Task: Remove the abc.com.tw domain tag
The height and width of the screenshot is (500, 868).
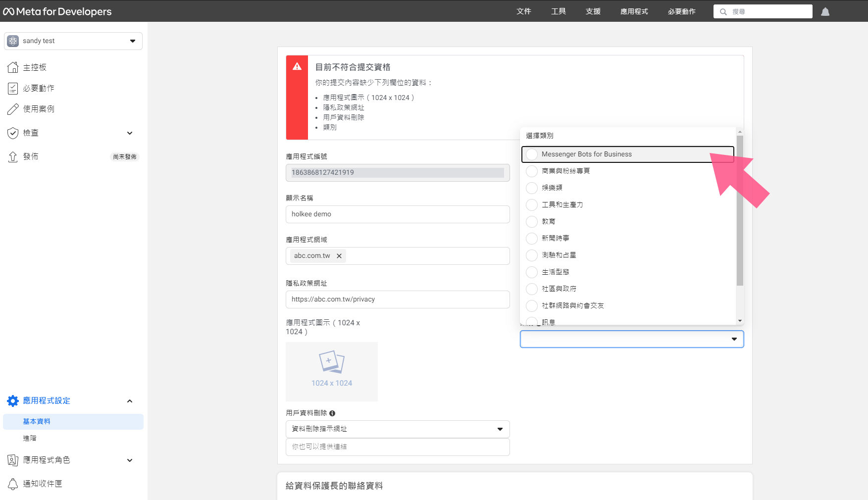Action: pyautogui.click(x=339, y=256)
